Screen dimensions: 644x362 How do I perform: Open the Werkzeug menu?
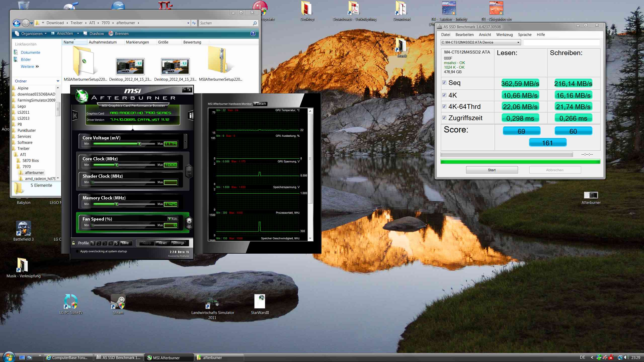[x=504, y=35]
